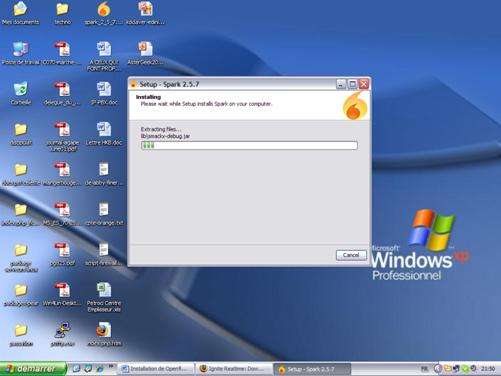The width and height of the screenshot is (501, 376).
Task: Open Mes documents desktop folder
Action: coord(20,13)
